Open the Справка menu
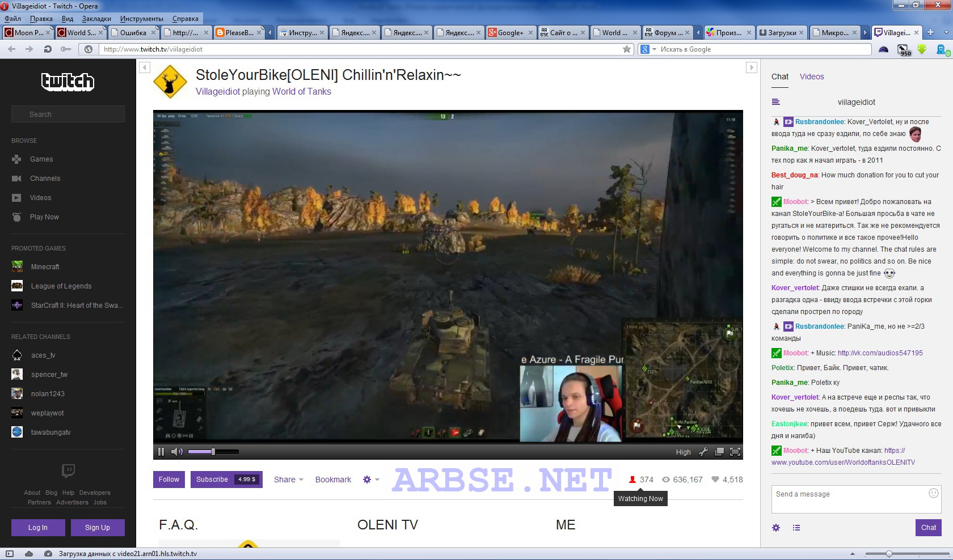The height and width of the screenshot is (560, 953). (185, 19)
